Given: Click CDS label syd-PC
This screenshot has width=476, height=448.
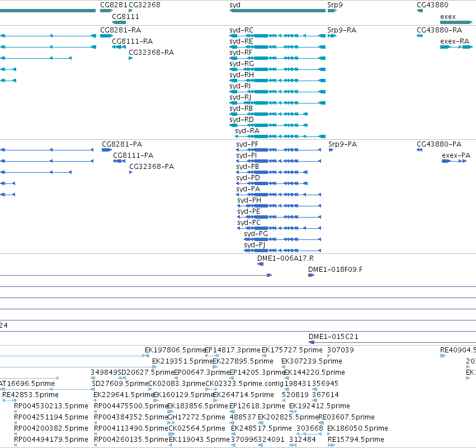Looking at the screenshot, I should click(249, 223).
